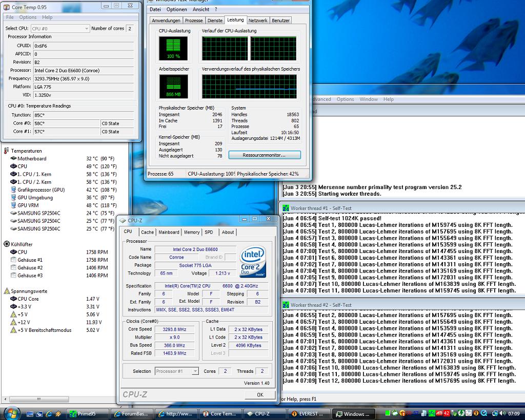
Task: Click the Intel Core 2 Duo logo
Action: click(x=253, y=261)
